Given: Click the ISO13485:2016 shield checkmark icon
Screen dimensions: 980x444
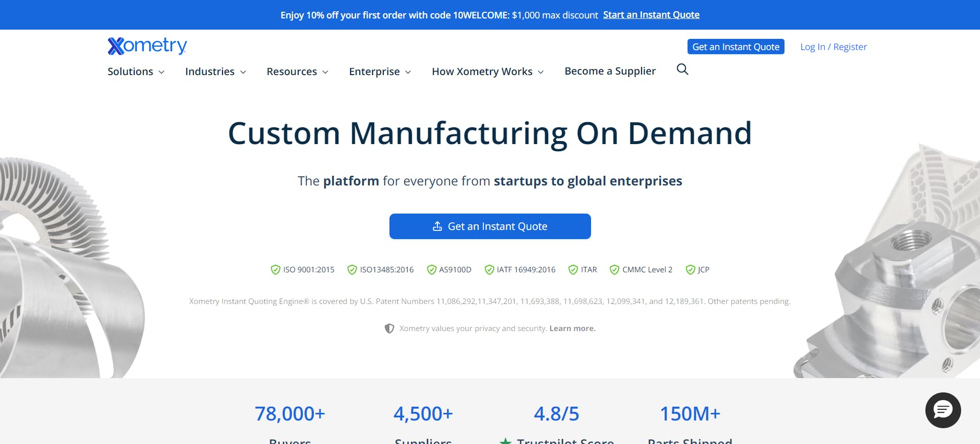Looking at the screenshot, I should point(352,270).
